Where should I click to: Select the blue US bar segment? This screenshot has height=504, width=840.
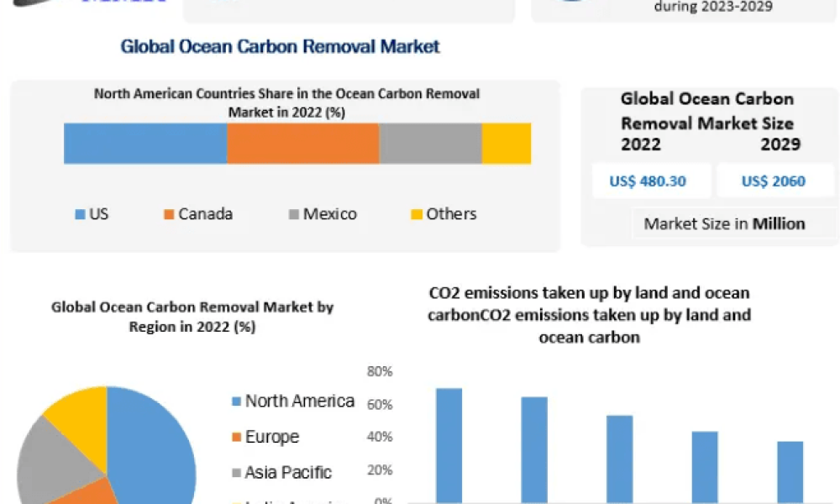pyautogui.click(x=145, y=144)
